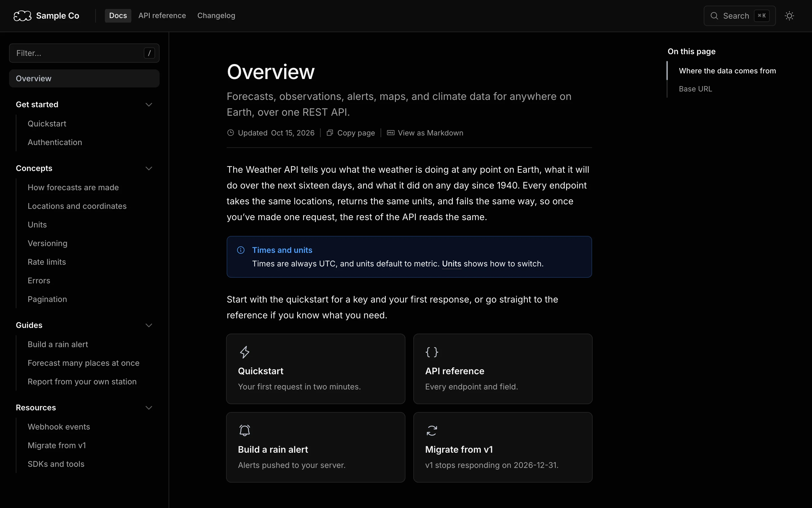
Task: Open Versioning in the sidebar
Action: point(47,243)
